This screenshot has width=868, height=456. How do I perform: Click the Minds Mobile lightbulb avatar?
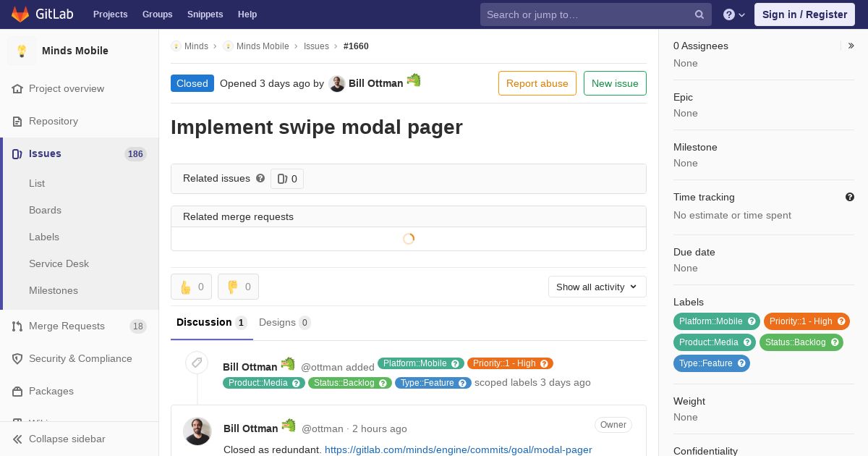point(22,51)
